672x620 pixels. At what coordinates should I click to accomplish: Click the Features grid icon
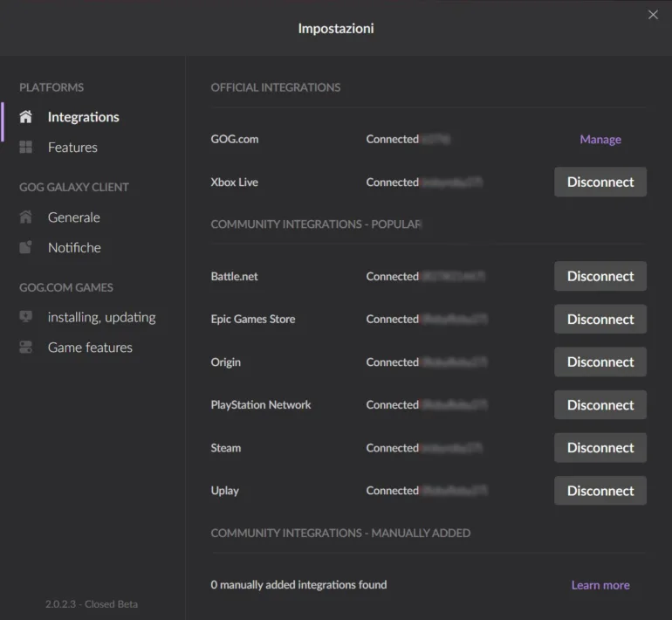tap(25, 147)
